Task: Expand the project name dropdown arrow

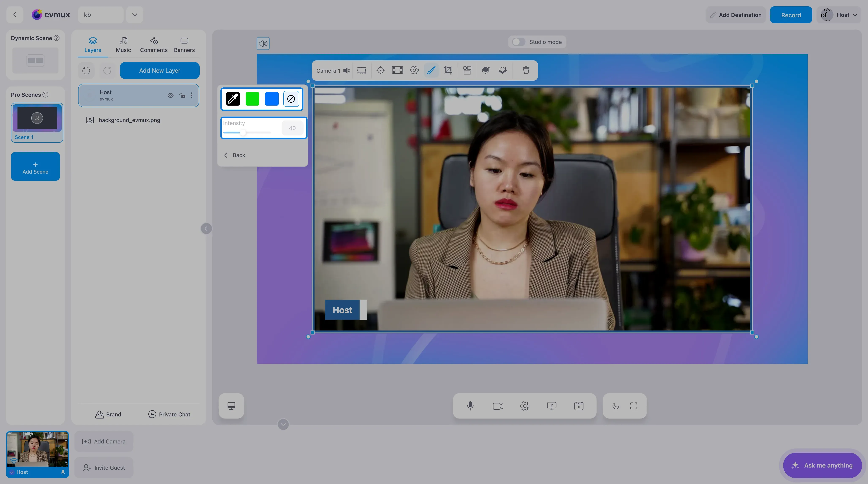Action: click(134, 15)
